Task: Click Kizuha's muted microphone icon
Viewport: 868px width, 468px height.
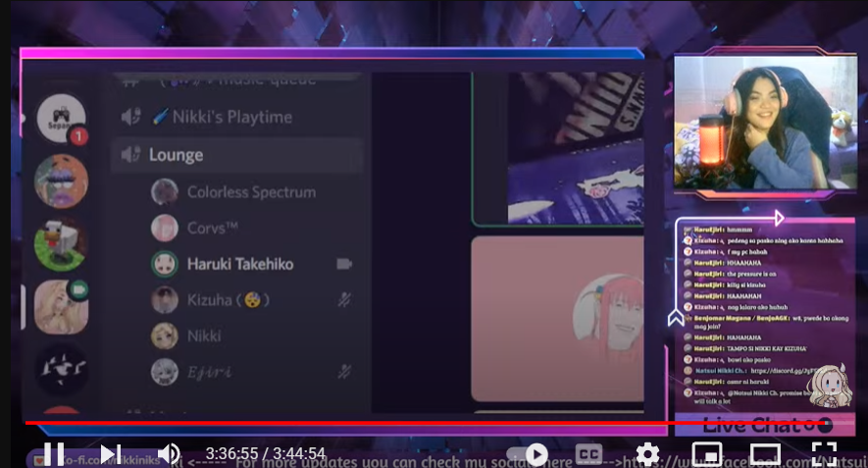Action: (344, 300)
